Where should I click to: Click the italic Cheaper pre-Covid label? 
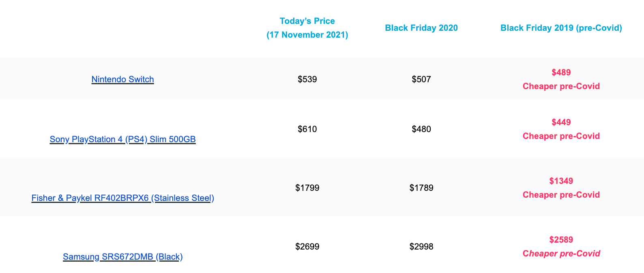pos(561,254)
